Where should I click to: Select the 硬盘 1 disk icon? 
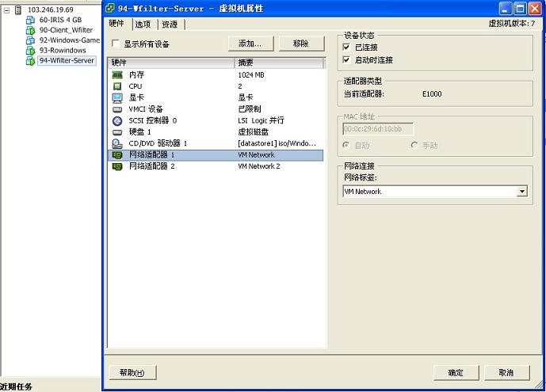click(117, 132)
